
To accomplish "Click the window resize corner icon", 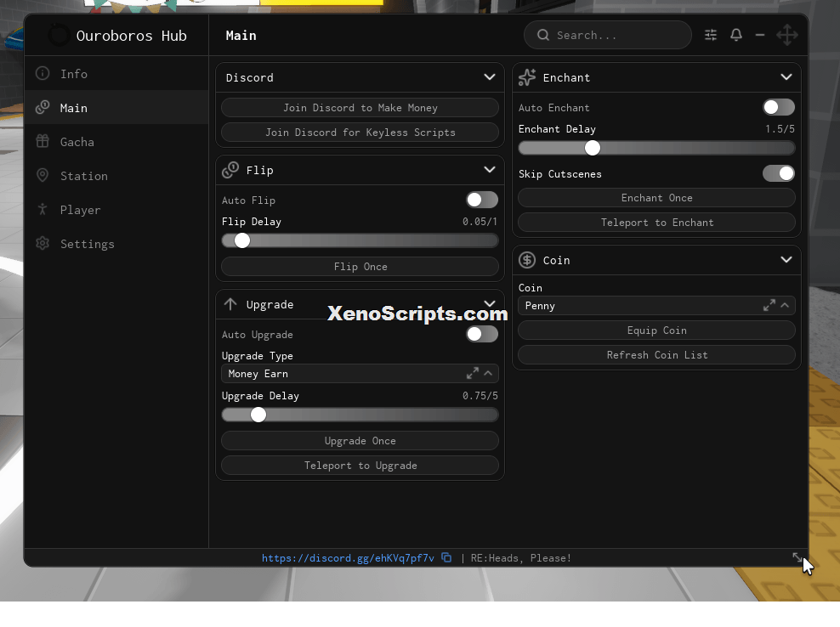I will [x=797, y=557].
